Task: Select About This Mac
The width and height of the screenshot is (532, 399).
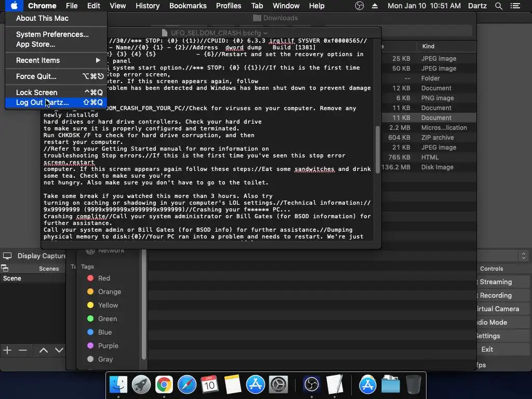Action: coord(56,18)
